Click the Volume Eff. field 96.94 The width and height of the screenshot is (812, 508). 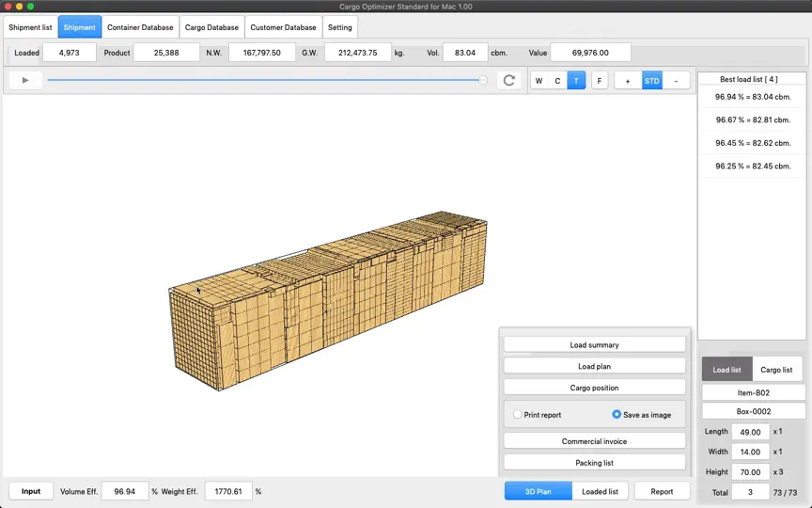pos(125,491)
